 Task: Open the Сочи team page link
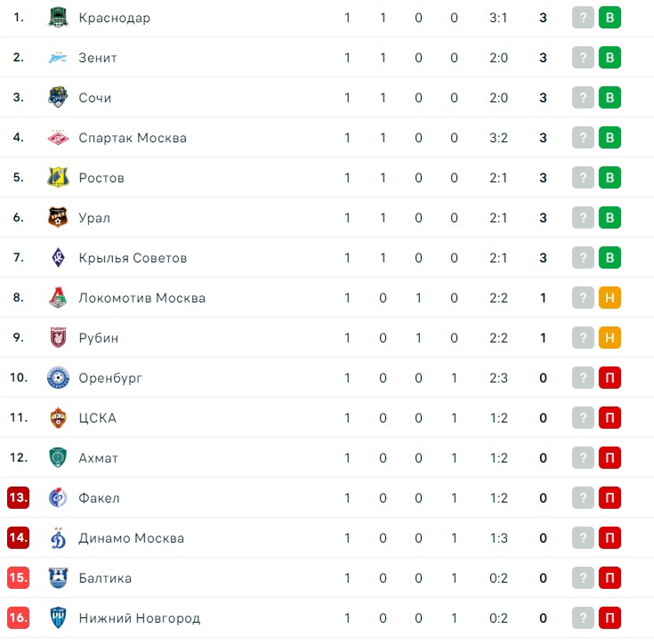pyautogui.click(x=94, y=98)
